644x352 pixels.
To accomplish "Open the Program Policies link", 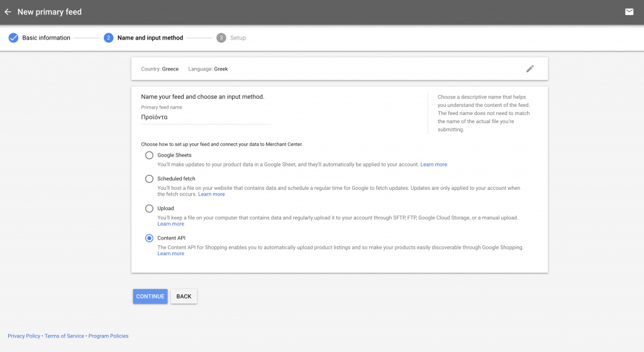I will pyautogui.click(x=108, y=336).
